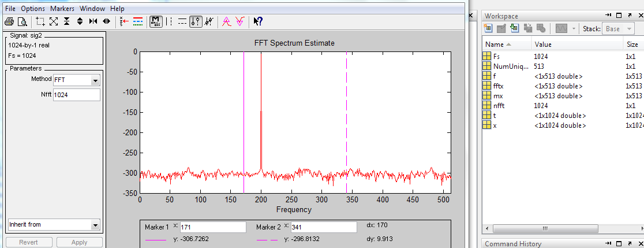Select the Mouse Zoom dashed-box tool

(x=40, y=21)
